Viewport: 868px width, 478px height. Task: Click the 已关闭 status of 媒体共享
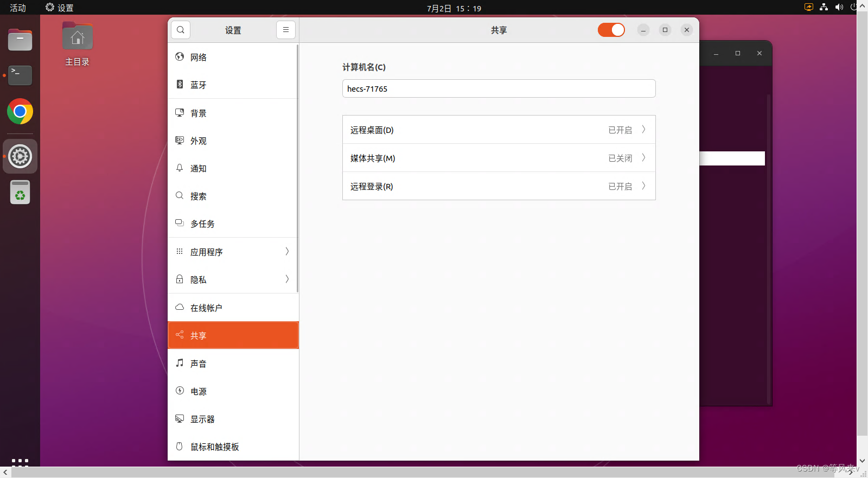(x=620, y=158)
